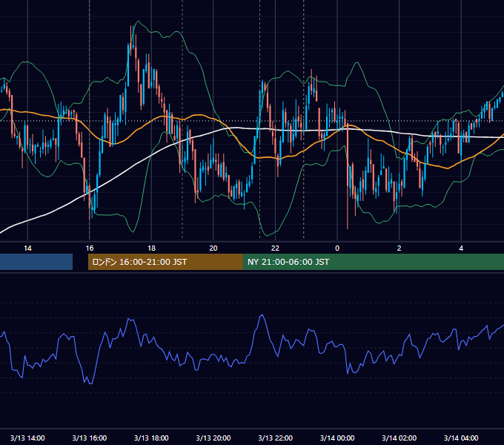Select the ロンドン 16:00-21:00 JST session bar
This screenshot has width=504, height=445.
click(165, 262)
